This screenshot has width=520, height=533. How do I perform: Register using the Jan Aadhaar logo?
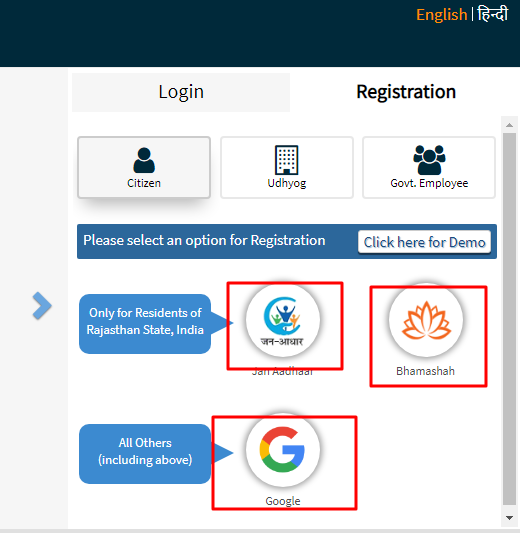(283, 320)
